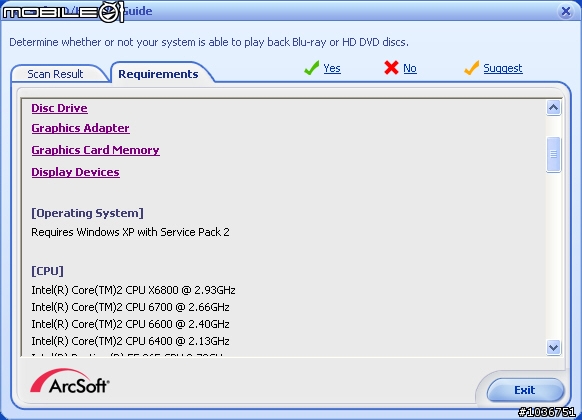Image resolution: width=582 pixels, height=420 pixels.
Task: Open the Suggest legend link
Action: point(503,68)
